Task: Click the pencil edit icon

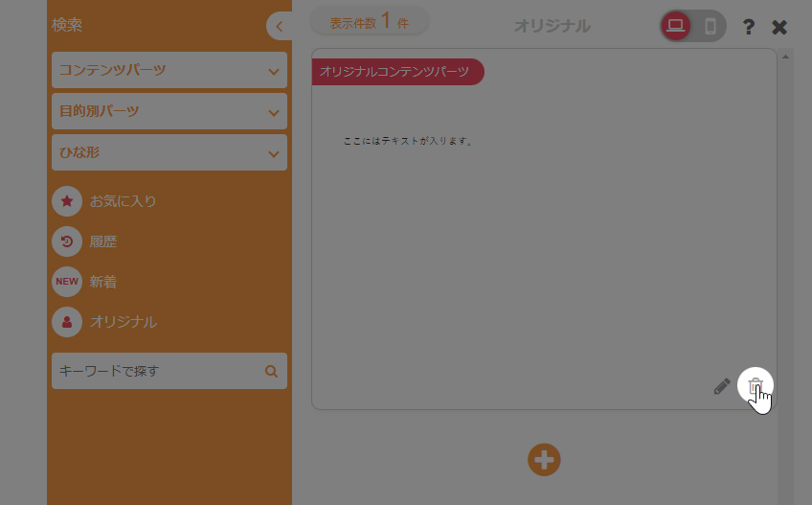Action: [722, 386]
